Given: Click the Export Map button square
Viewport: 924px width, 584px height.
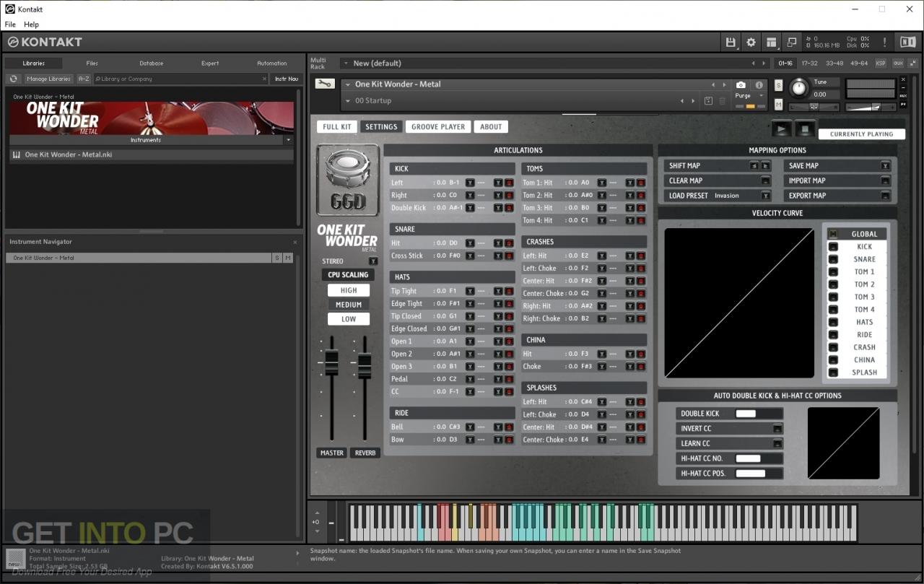Looking at the screenshot, I should (x=886, y=196).
